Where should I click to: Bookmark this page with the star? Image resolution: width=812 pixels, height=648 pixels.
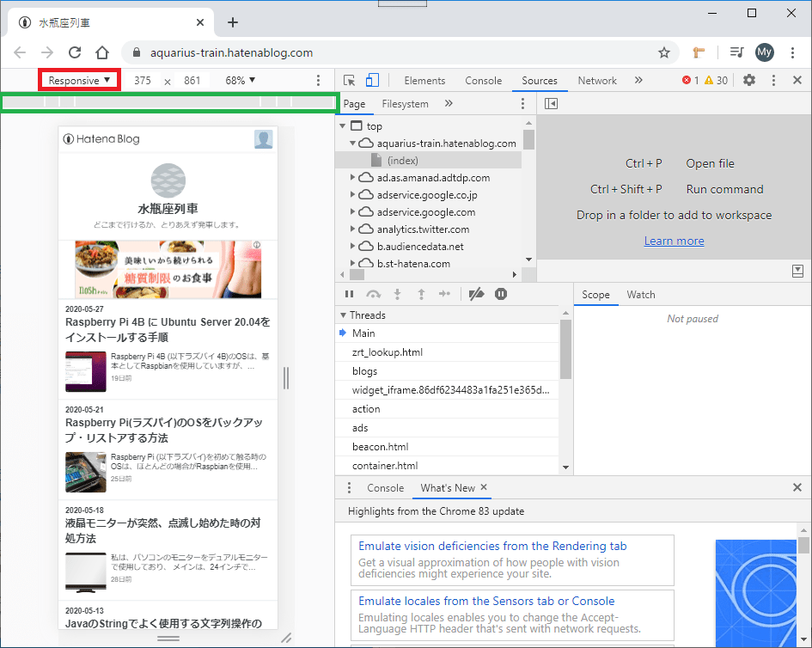(664, 52)
